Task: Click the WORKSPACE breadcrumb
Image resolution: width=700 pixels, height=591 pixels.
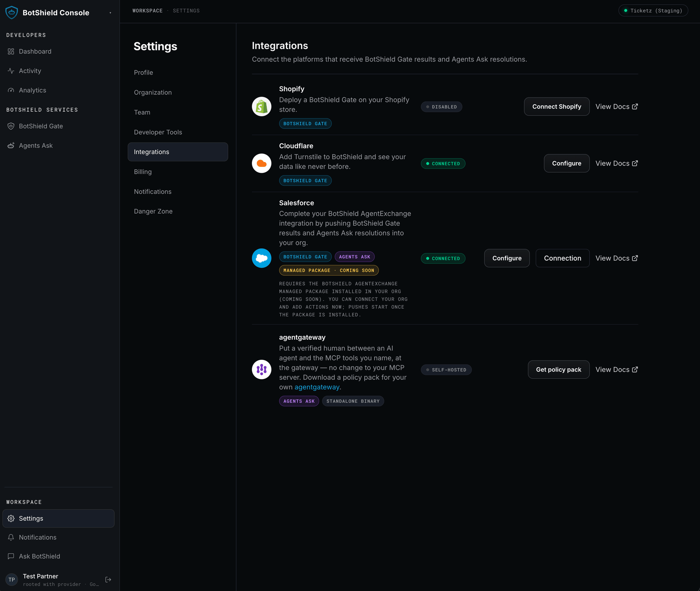Action: (x=147, y=11)
